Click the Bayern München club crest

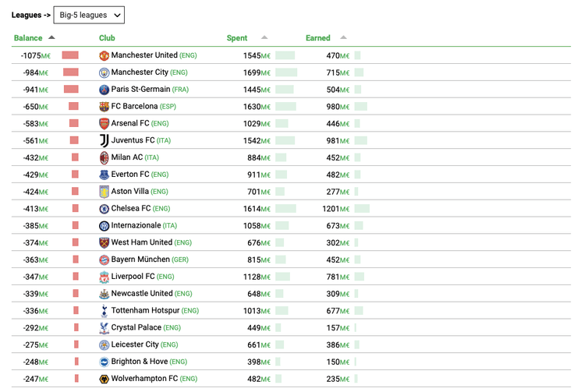pos(104,260)
